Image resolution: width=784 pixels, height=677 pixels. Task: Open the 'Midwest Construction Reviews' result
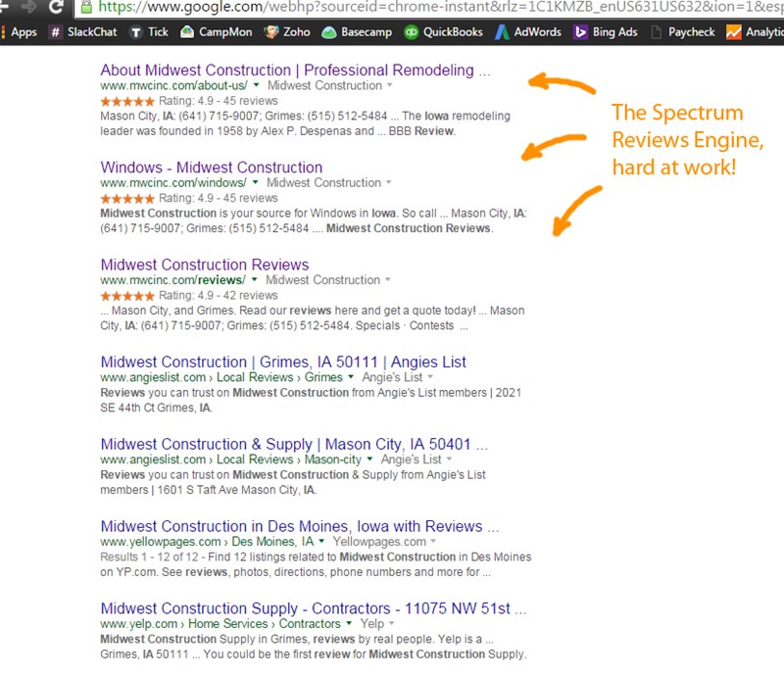(x=204, y=265)
